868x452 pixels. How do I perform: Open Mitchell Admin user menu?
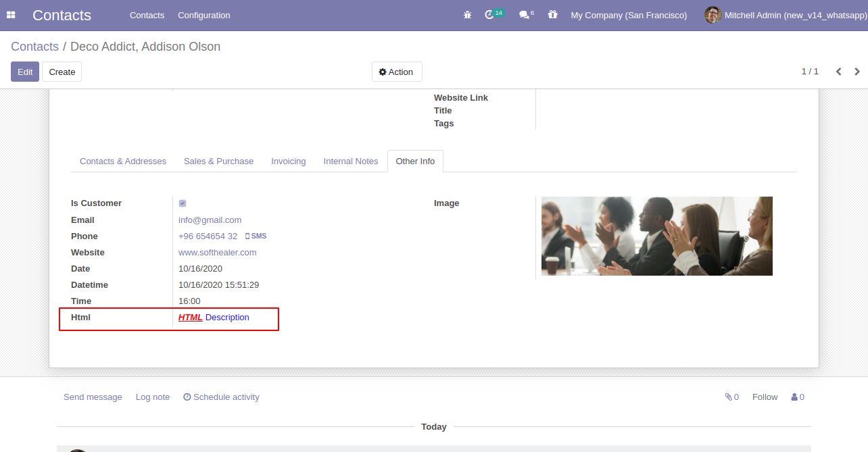tap(785, 15)
